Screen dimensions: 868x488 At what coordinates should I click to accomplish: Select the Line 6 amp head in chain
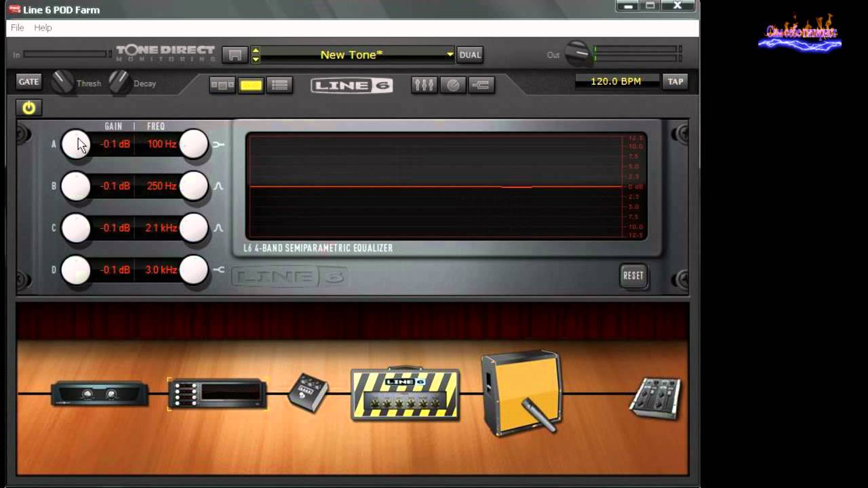click(405, 394)
